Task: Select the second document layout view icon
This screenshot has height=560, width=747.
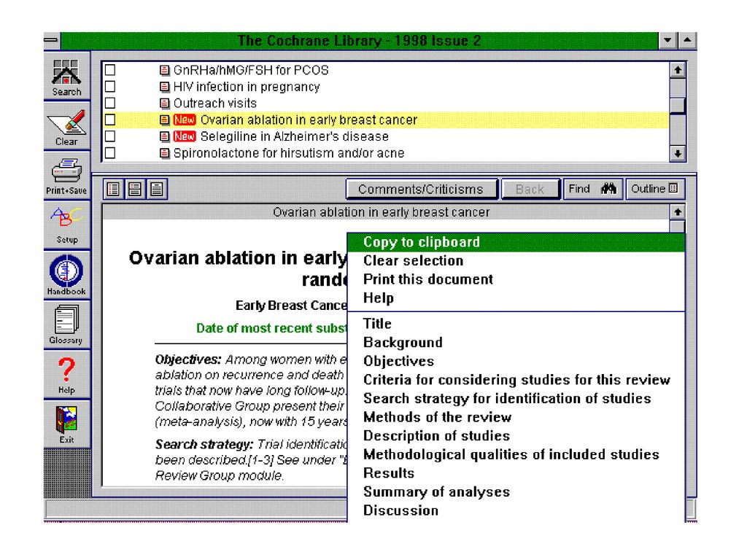Action: click(135, 190)
